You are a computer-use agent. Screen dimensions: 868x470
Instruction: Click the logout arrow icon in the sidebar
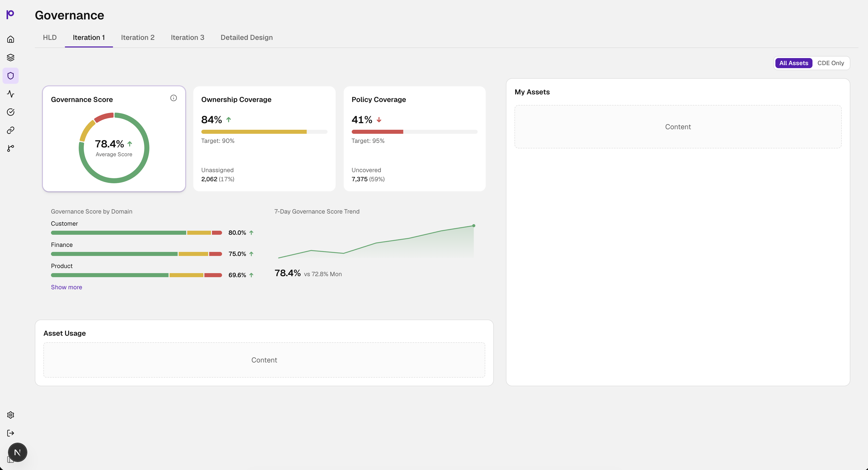(x=10, y=433)
